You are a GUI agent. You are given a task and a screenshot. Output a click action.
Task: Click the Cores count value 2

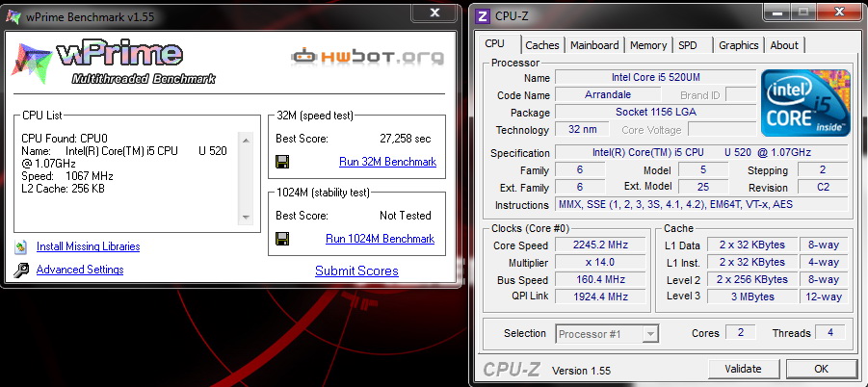(741, 332)
